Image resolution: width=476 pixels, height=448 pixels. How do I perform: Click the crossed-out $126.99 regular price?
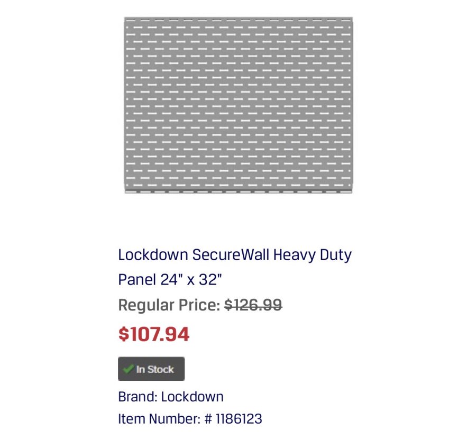tap(253, 305)
